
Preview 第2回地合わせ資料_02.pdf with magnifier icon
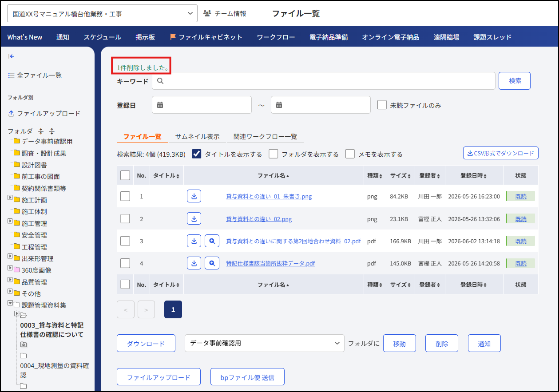pyautogui.click(x=212, y=241)
